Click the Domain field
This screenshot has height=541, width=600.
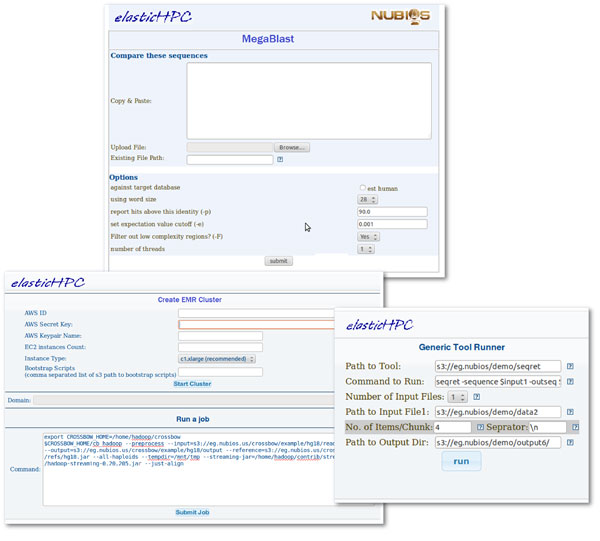click(x=184, y=400)
